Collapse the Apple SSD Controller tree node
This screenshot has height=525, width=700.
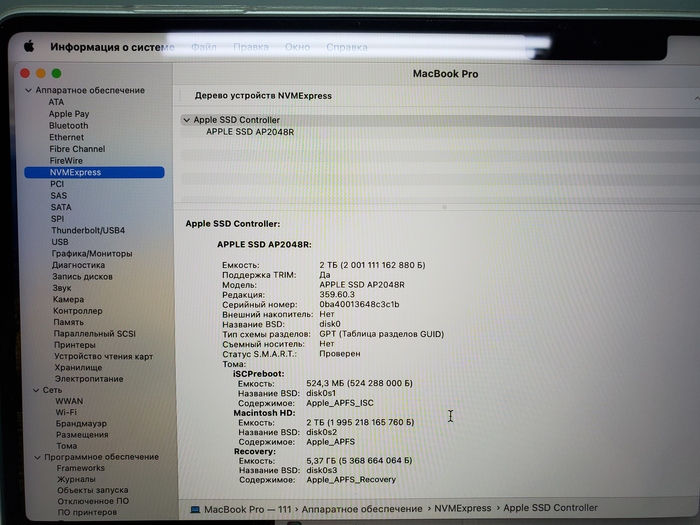[x=186, y=120]
